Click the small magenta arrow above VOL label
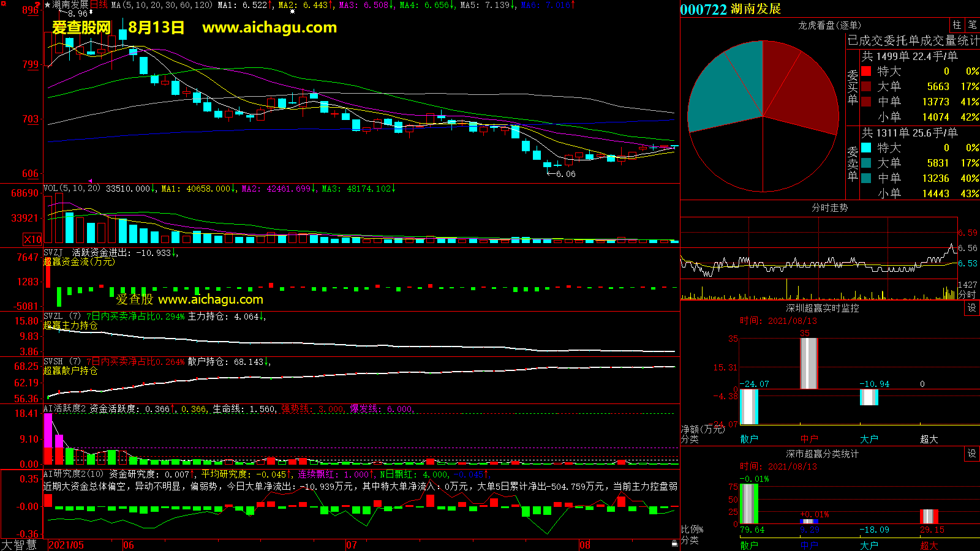 point(90,181)
